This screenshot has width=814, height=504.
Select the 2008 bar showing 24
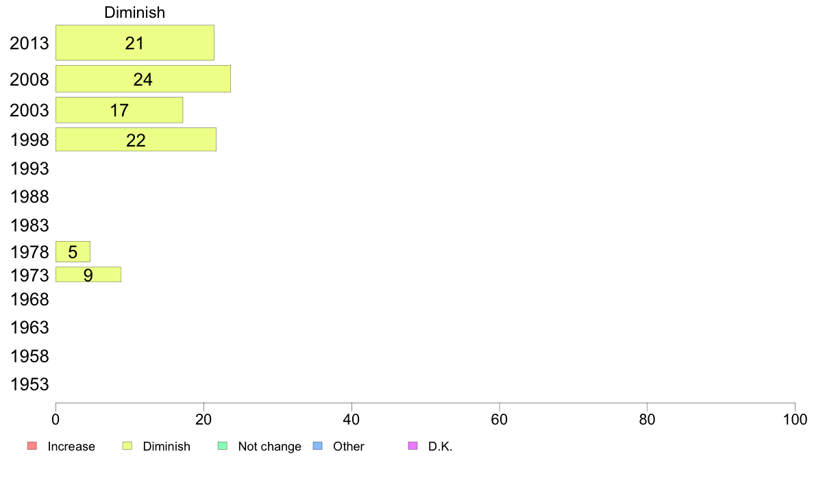143,79
